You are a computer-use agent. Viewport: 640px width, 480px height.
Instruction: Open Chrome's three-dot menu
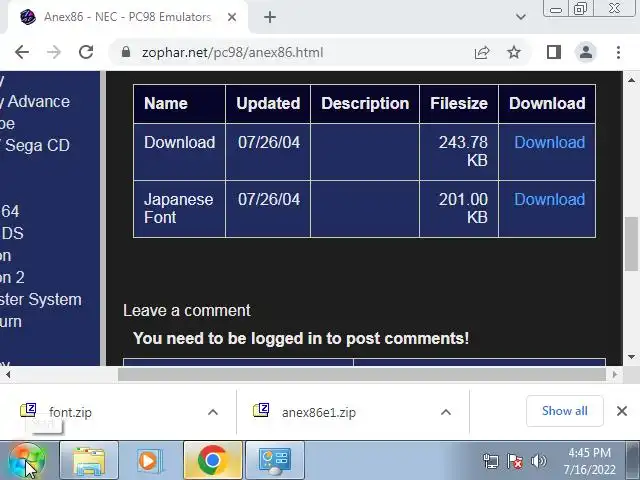click(x=618, y=52)
